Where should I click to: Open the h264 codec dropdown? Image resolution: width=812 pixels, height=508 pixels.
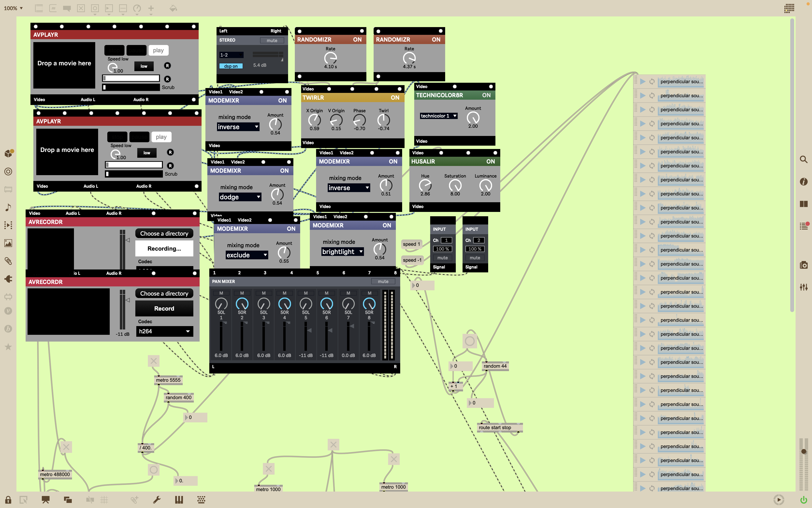[x=164, y=331]
